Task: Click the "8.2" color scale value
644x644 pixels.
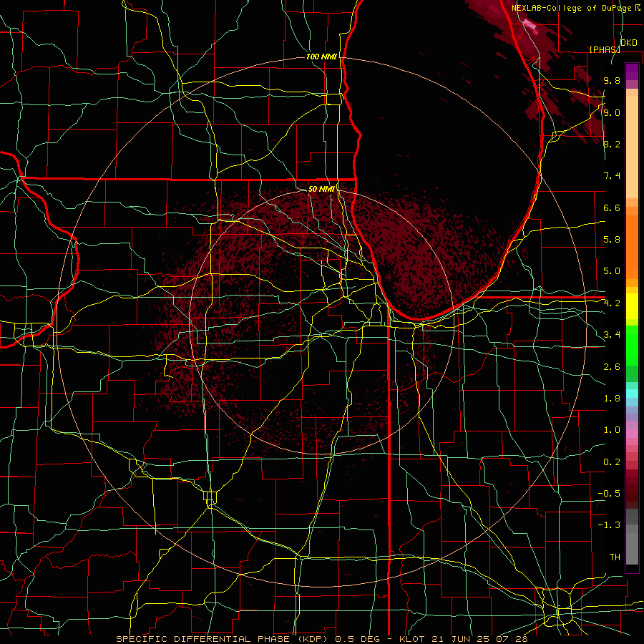Action: (612, 144)
